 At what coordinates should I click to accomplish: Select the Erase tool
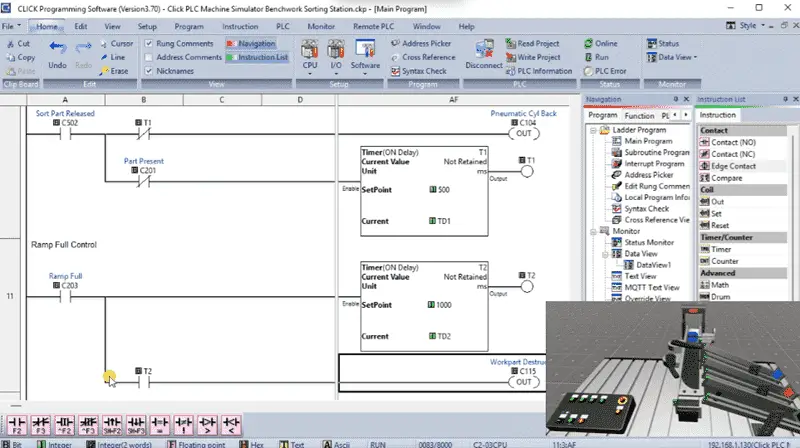tap(114, 71)
